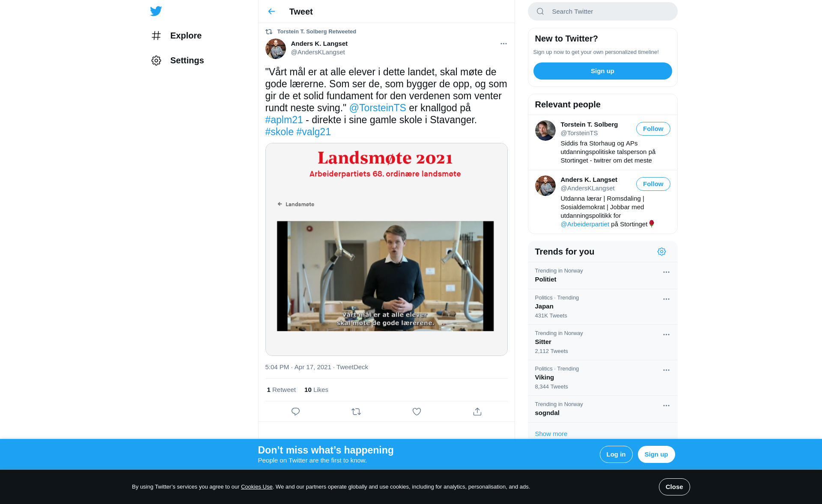Screen dimensions: 822x504
Task: Open more options for the Politiet trend
Action: (x=666, y=272)
